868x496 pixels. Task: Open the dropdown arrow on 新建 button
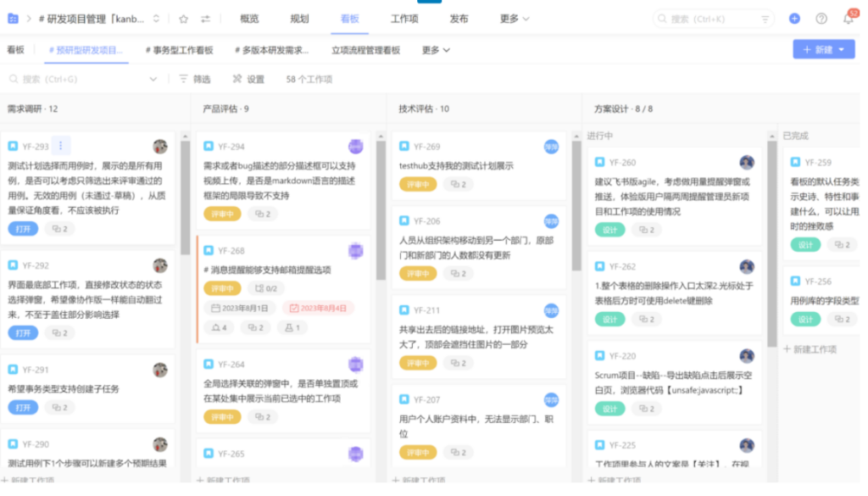point(841,50)
